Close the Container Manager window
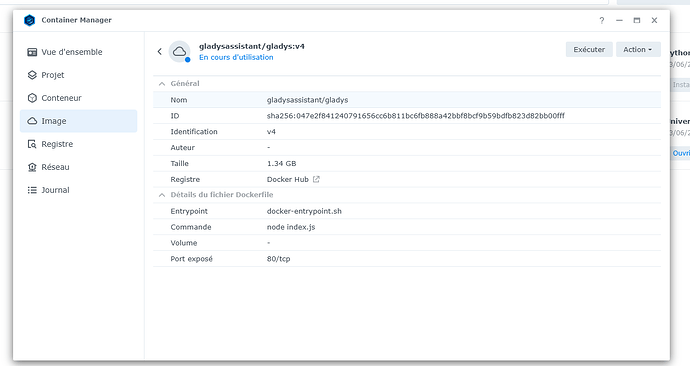 [654, 21]
